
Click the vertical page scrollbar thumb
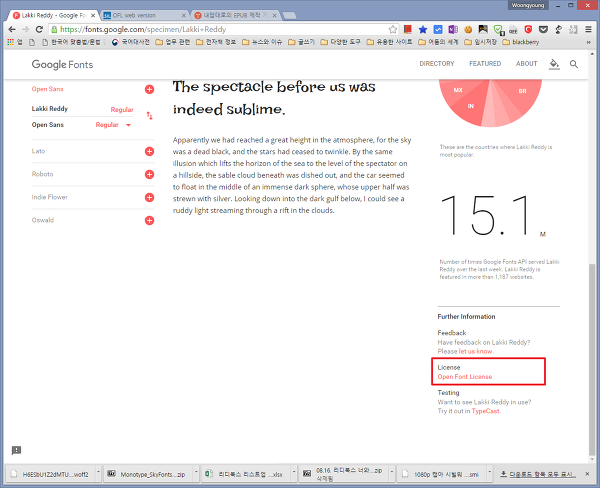pos(592,358)
